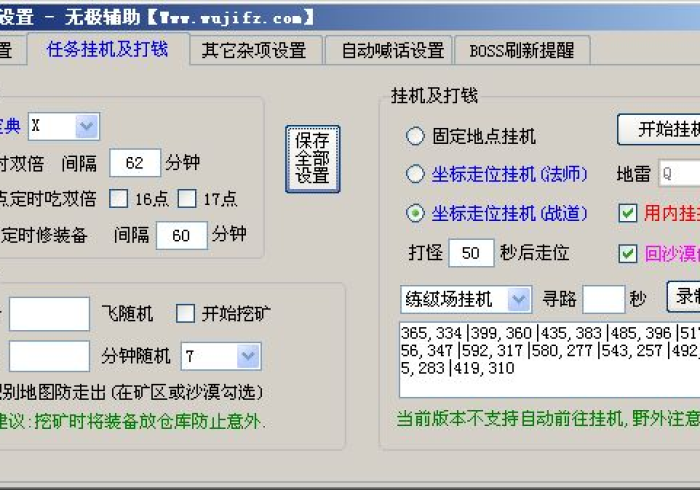
Task: Click the 保存全部设置 button
Action: click(313, 158)
